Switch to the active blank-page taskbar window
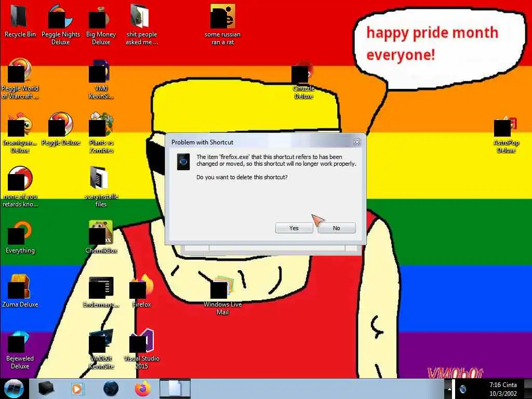Image resolution: width=532 pixels, height=399 pixels. (x=175, y=389)
